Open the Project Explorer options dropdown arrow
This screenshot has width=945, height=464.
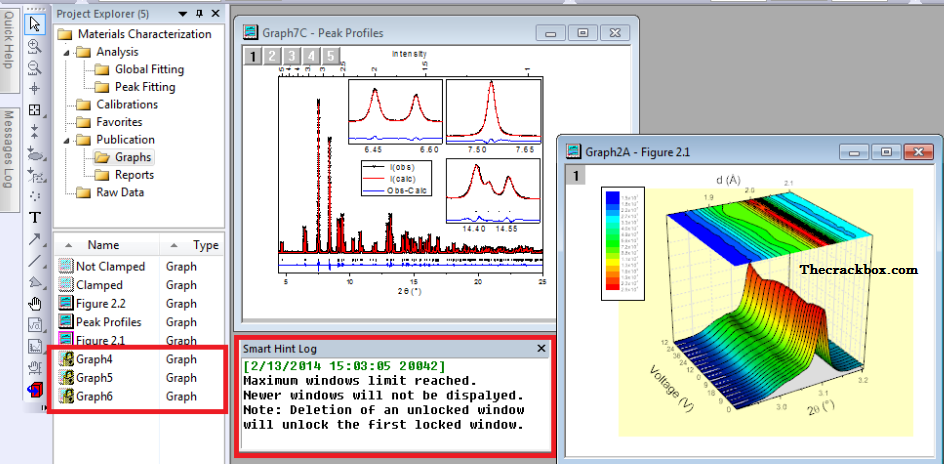coord(183,14)
